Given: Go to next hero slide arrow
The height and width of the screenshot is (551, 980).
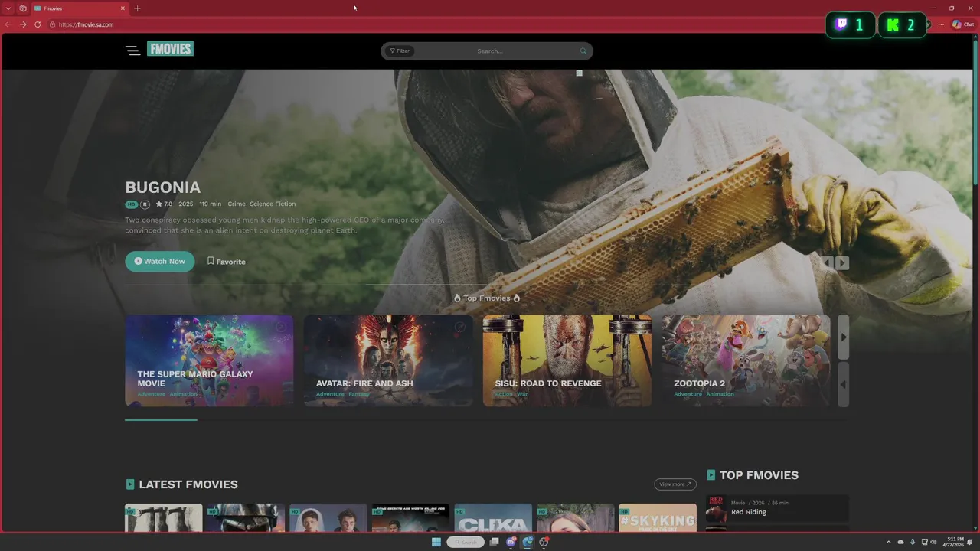Looking at the screenshot, I should pos(842,263).
